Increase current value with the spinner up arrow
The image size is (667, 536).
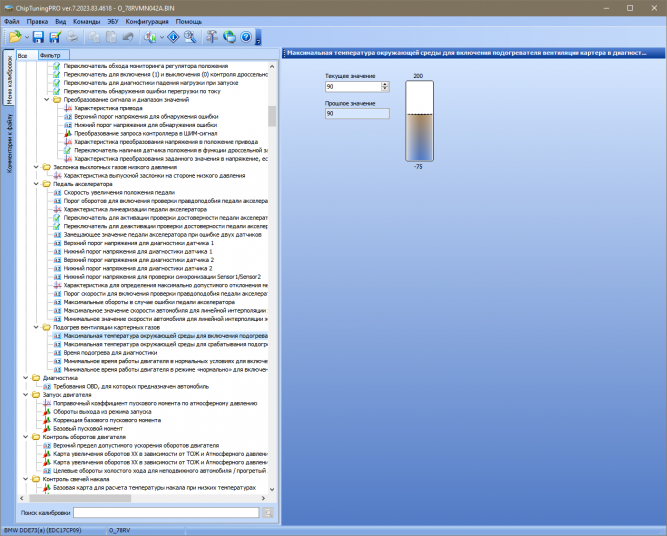click(385, 84)
